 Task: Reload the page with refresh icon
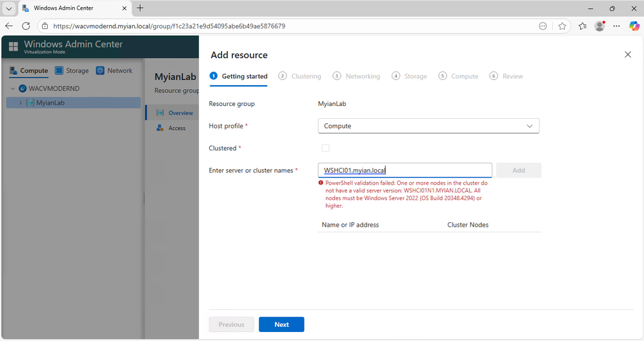[26, 26]
